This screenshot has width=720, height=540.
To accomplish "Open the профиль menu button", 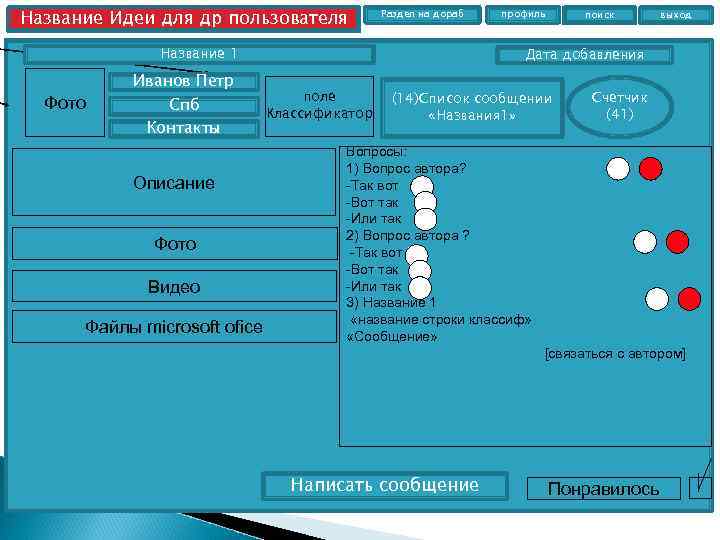I will point(523,14).
